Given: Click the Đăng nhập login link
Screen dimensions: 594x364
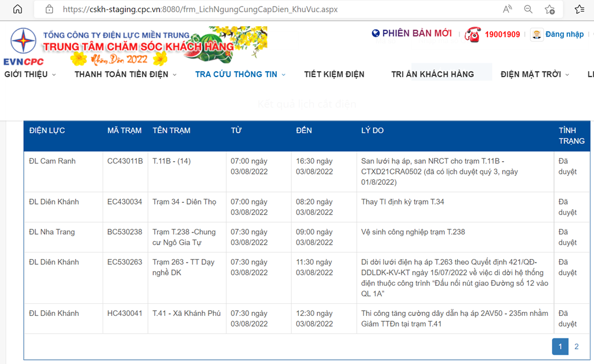Looking at the screenshot, I should pos(564,34).
